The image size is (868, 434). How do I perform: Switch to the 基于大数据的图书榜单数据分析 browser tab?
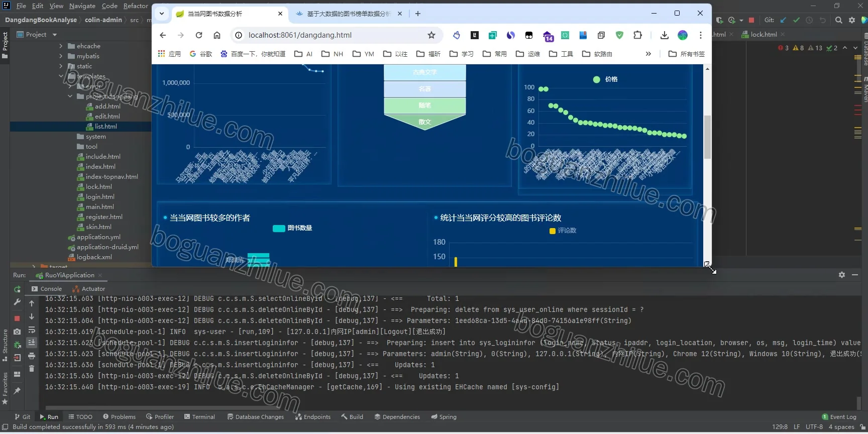349,14
